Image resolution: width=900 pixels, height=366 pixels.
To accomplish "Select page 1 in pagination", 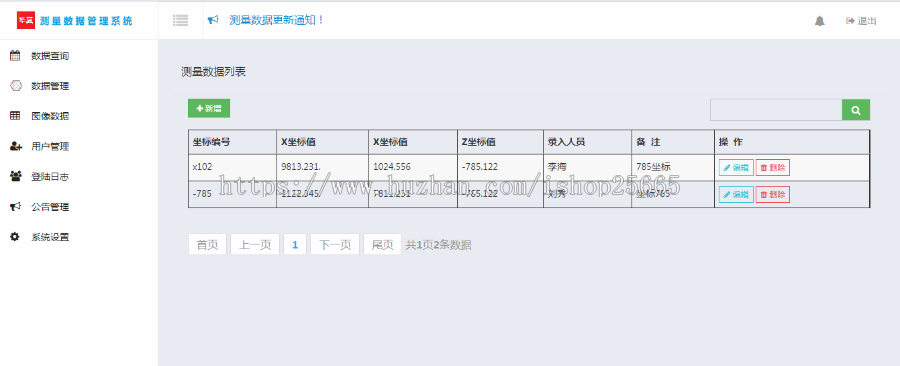I will [x=295, y=245].
